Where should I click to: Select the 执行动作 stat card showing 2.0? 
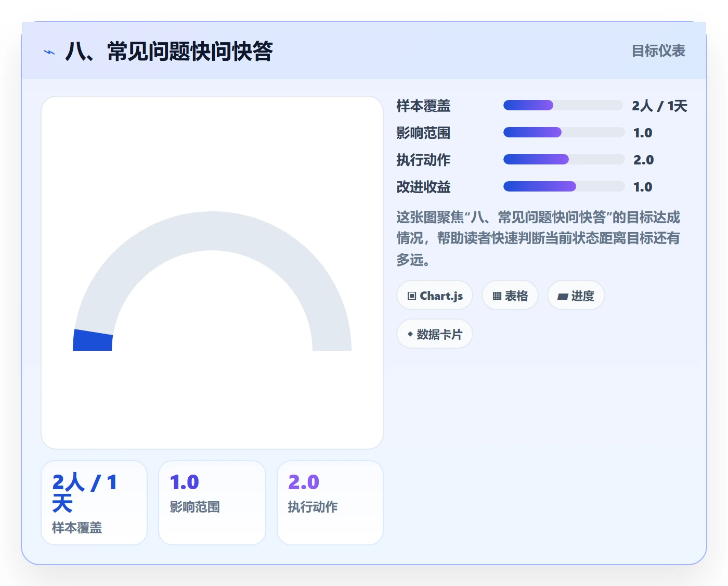[x=330, y=503]
